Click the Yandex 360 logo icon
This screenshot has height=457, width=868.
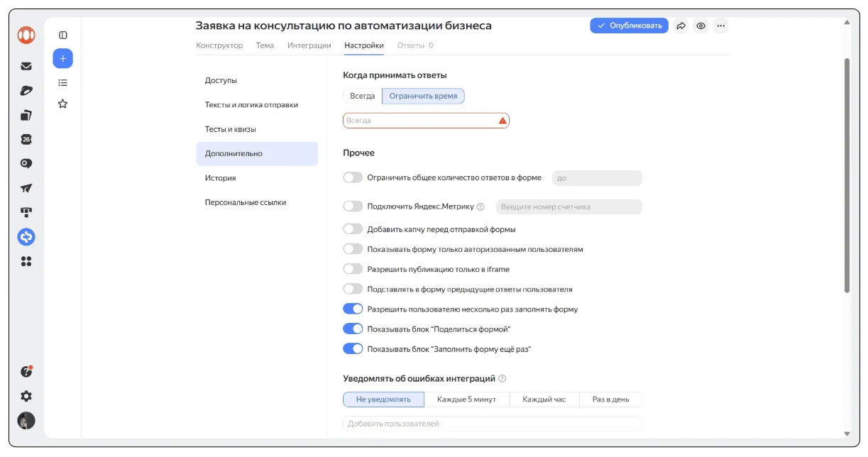click(x=26, y=34)
